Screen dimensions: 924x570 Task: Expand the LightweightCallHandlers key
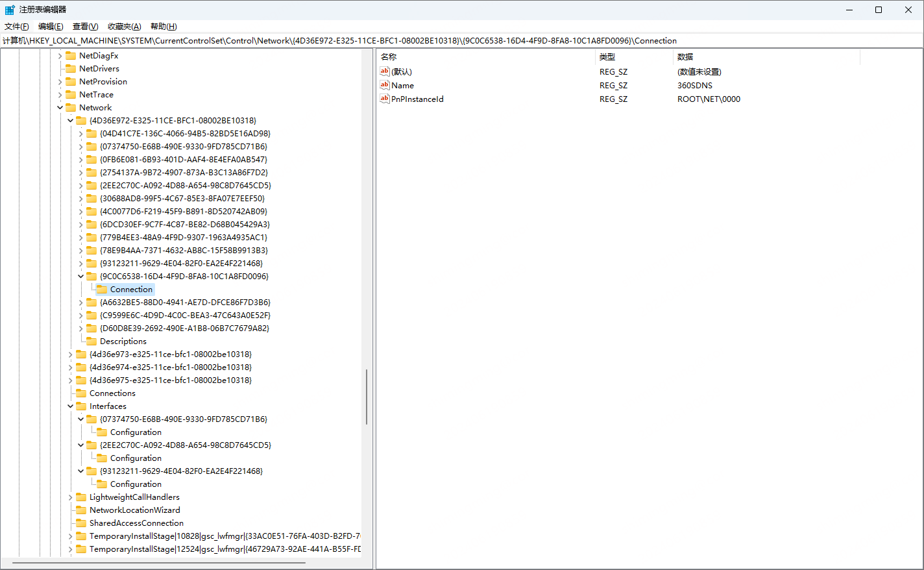tap(71, 497)
